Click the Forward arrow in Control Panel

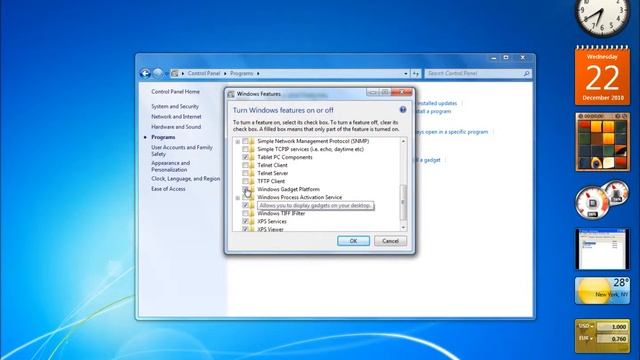pos(158,73)
